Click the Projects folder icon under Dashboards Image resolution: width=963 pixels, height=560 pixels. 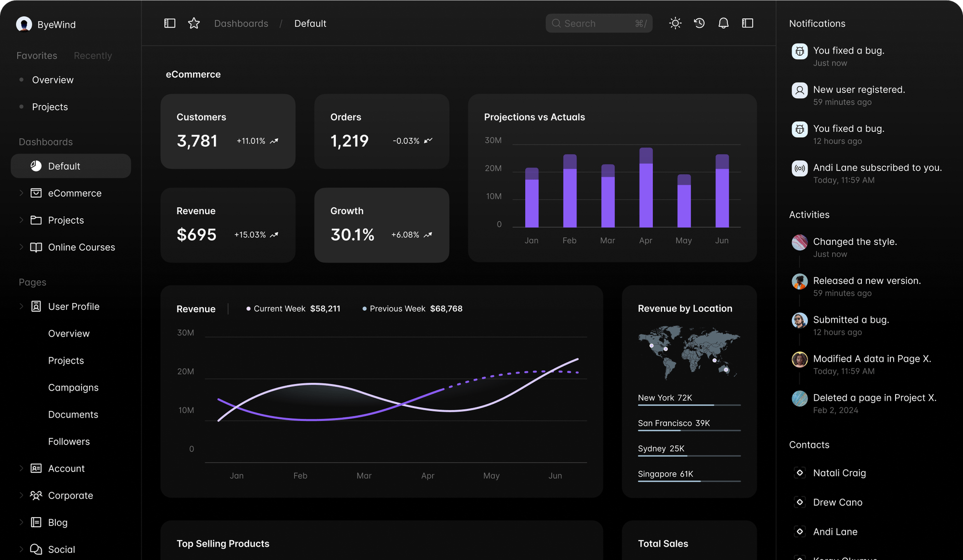click(36, 220)
